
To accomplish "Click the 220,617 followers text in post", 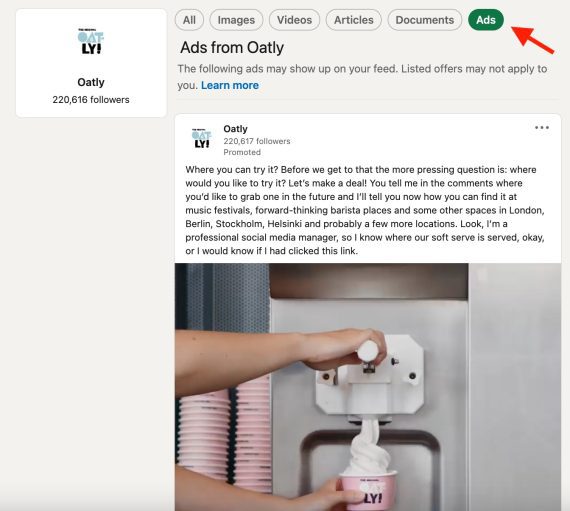I will 257,141.
